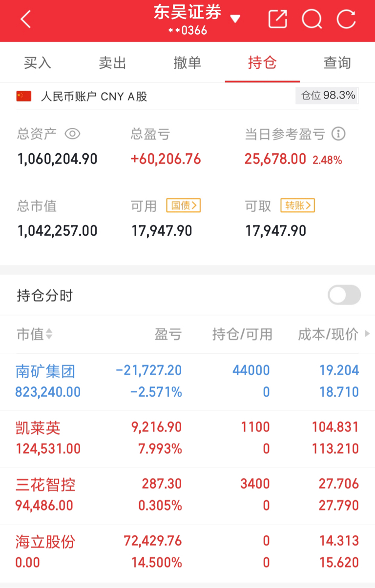The height and width of the screenshot is (588, 375).
Task: Expand the 东吴证券 account dropdown arrow
Action: 235,19
